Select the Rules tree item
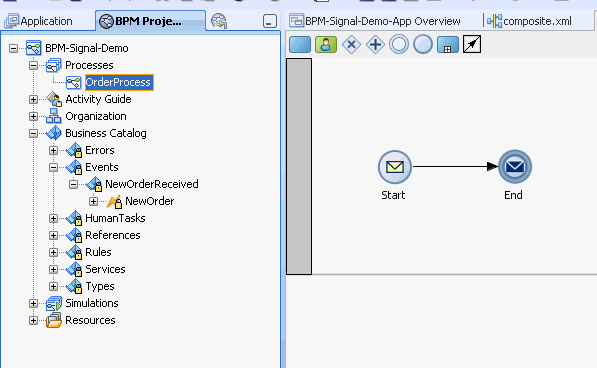The image size is (597, 368). [98, 252]
